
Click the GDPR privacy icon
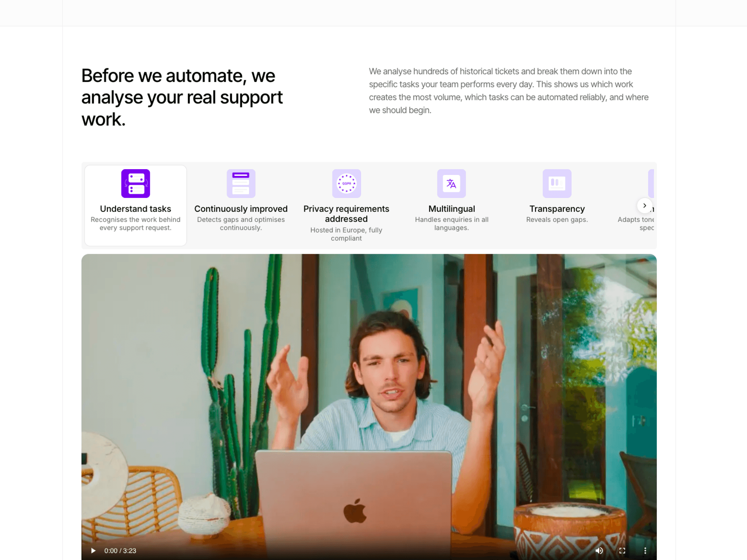346,183
